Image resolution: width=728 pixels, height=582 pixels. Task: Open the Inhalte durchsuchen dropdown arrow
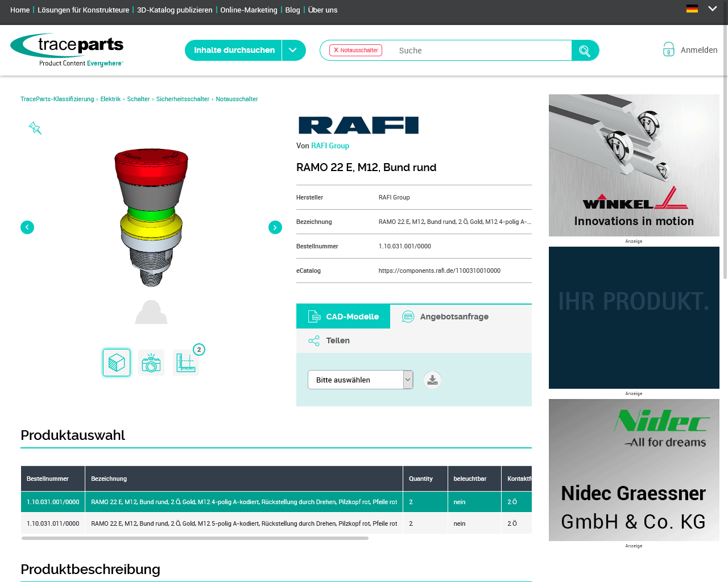coord(293,50)
